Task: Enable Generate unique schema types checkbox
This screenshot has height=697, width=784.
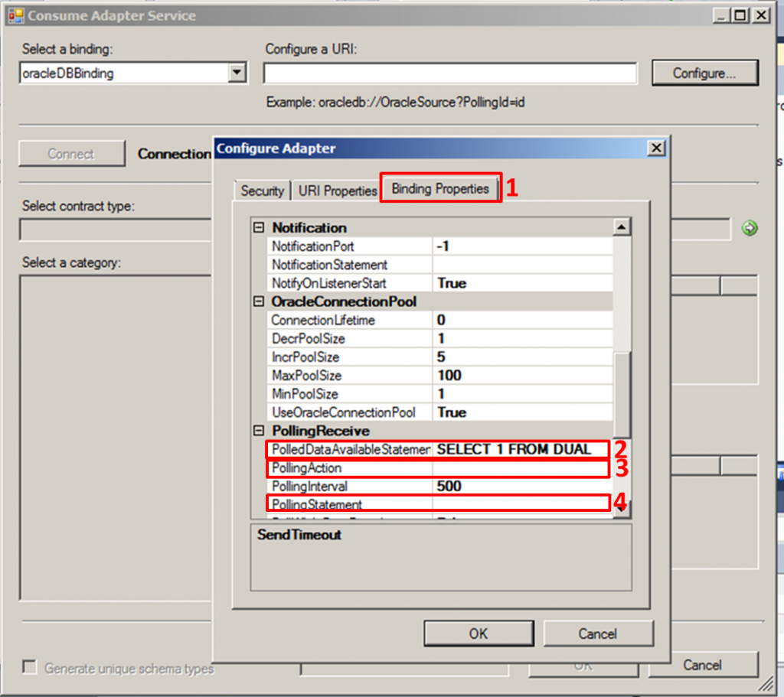Action: click(x=30, y=667)
